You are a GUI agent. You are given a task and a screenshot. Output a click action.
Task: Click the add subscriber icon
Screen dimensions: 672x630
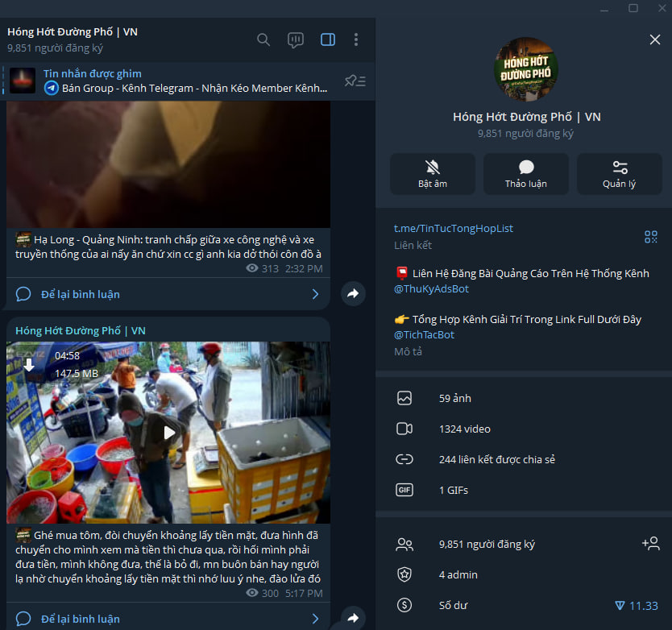[650, 544]
